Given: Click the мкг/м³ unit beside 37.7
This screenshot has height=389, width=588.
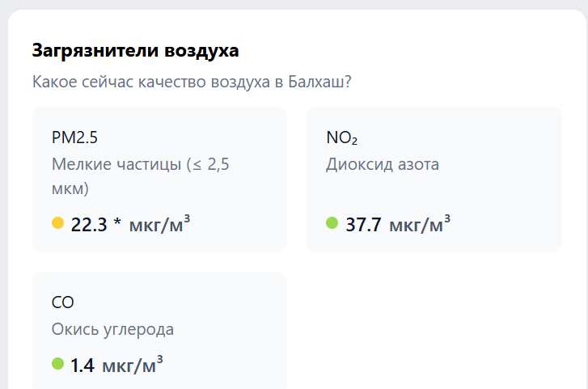Looking at the screenshot, I should coord(420,225).
